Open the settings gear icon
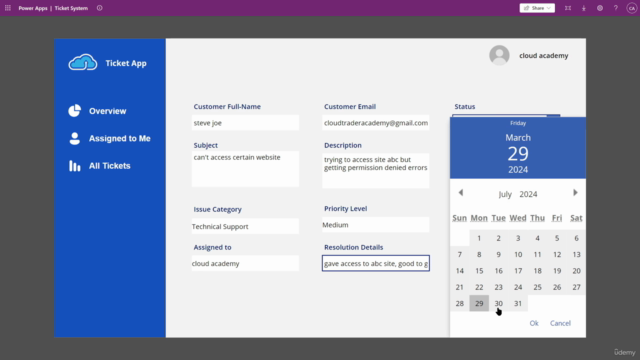This screenshot has height=360, width=640. (600, 8)
